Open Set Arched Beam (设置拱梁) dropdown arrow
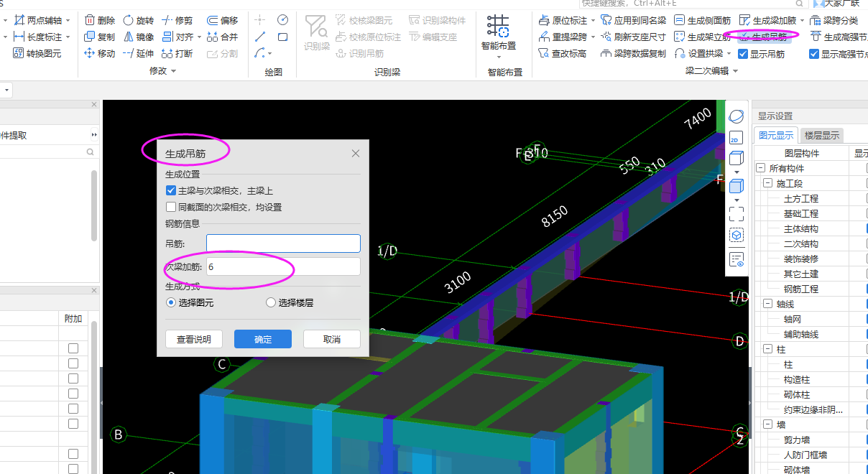Viewport: 868px width, 474px height. (729, 53)
